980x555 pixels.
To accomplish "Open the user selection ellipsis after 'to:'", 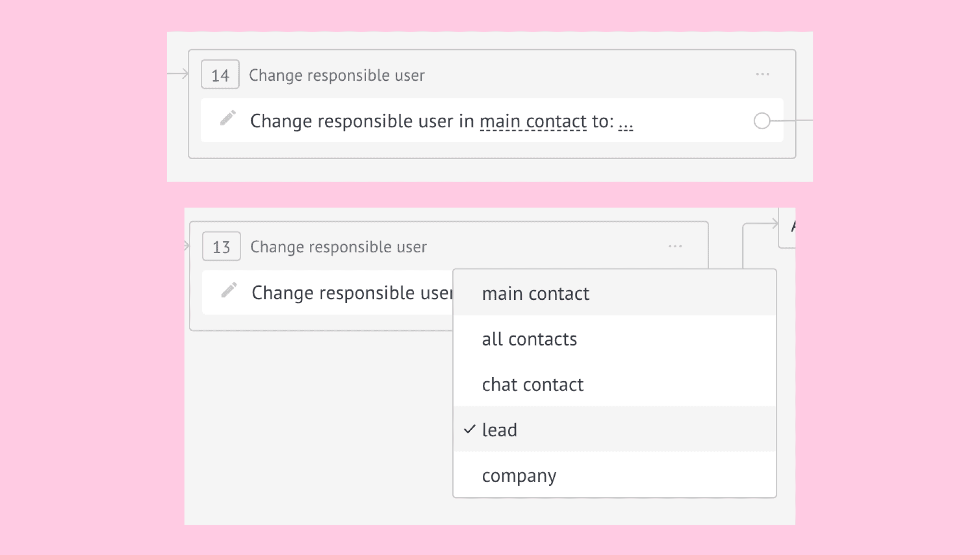I will (625, 124).
